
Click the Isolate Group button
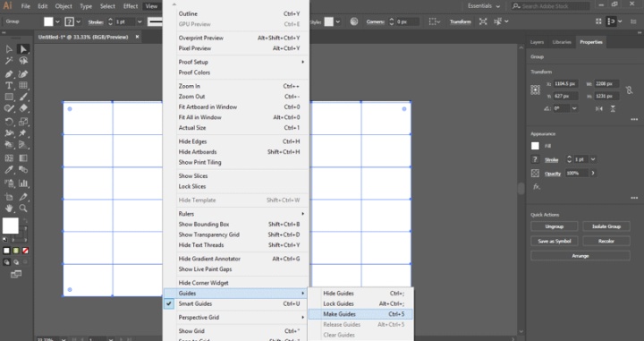click(x=606, y=226)
